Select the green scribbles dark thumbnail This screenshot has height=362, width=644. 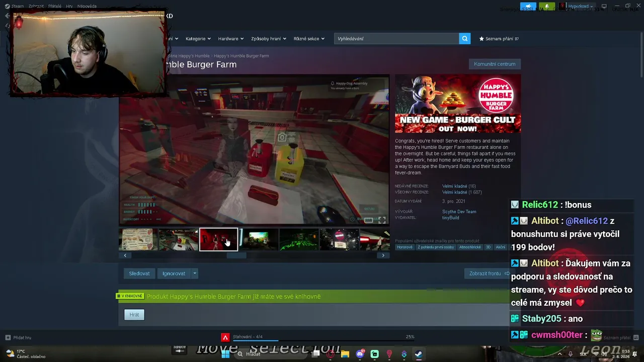point(299,239)
